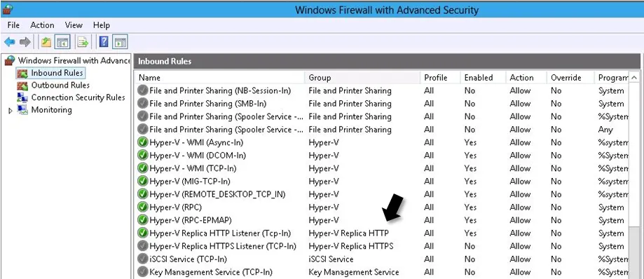
Task: Select the iSCSI Service (TCP-In) rule name
Action: click(x=188, y=259)
